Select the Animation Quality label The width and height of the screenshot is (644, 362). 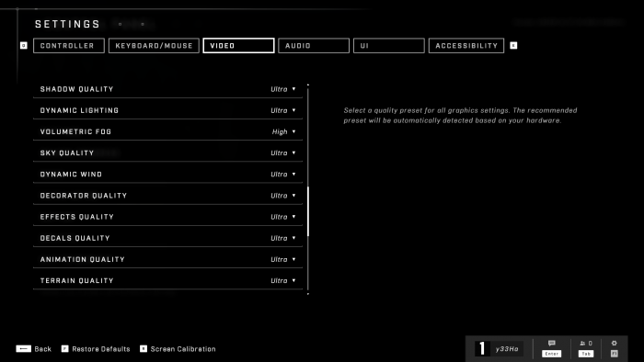point(83,259)
